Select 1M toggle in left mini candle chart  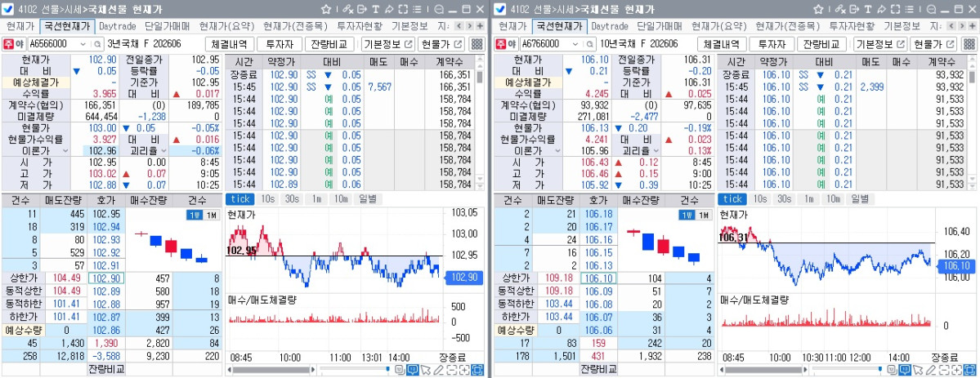(212, 215)
